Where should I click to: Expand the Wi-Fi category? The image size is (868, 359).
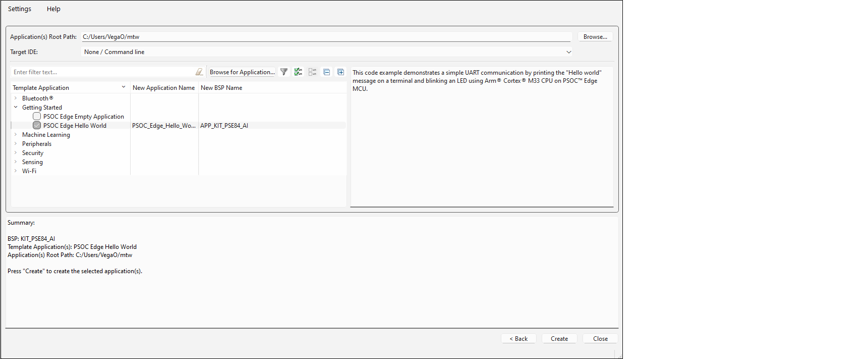coord(16,171)
